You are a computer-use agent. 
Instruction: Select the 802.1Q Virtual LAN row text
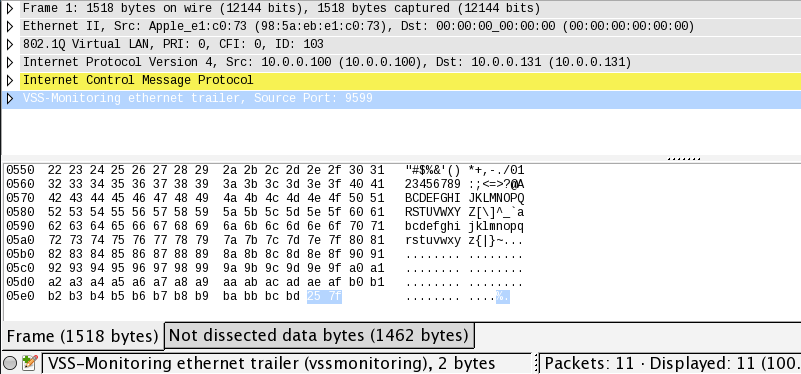click(x=173, y=44)
